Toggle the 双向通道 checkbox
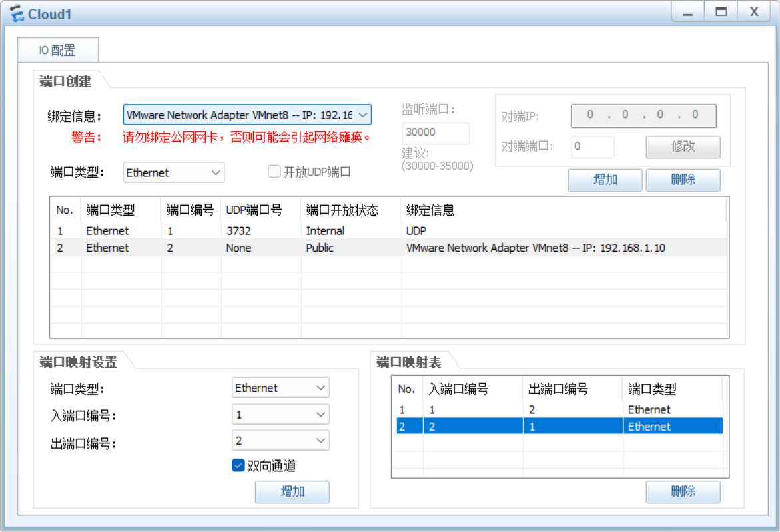The height and width of the screenshot is (532, 780). [238, 465]
